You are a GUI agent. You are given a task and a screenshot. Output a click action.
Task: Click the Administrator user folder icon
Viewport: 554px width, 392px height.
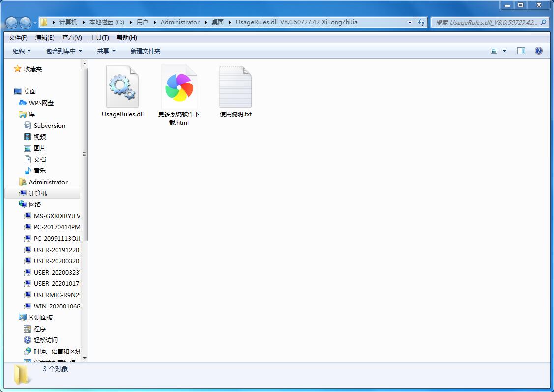pyautogui.click(x=23, y=182)
